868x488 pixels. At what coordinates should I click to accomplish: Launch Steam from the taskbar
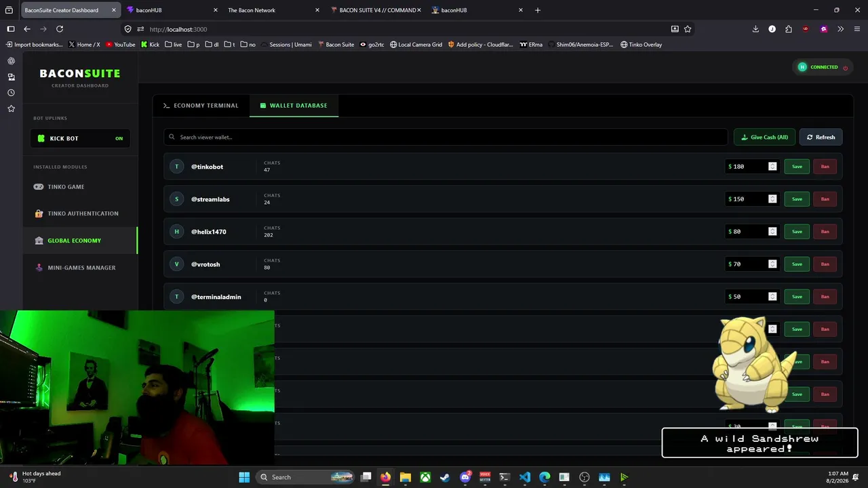click(x=445, y=477)
